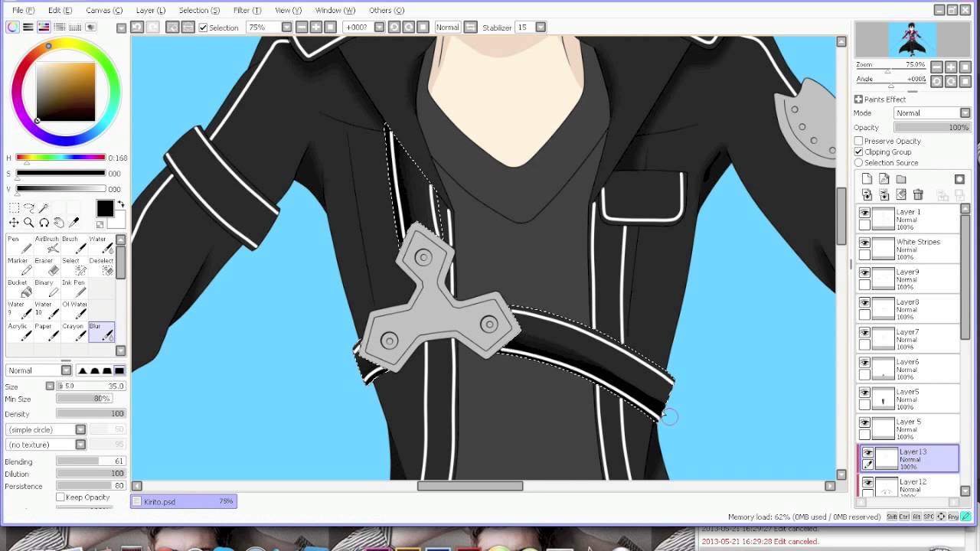Viewport: 980px width, 551px height.
Task: Open the no texture dropdown
Action: point(80,445)
